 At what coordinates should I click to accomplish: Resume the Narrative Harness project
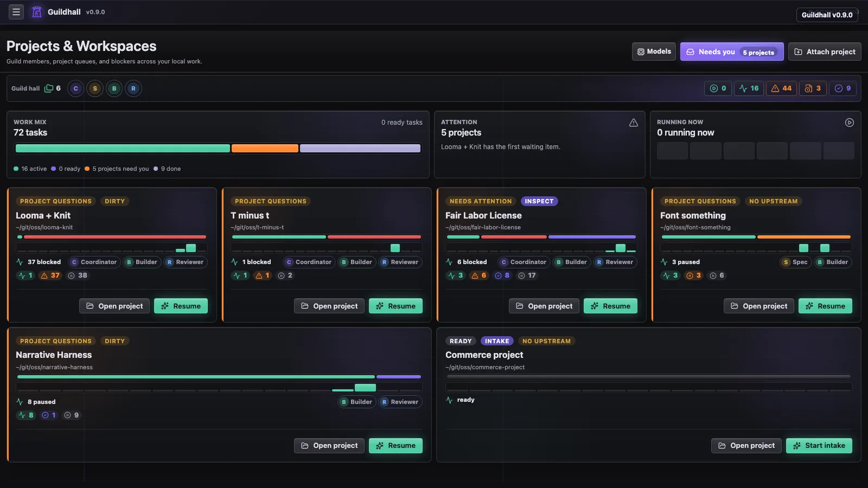coord(395,446)
